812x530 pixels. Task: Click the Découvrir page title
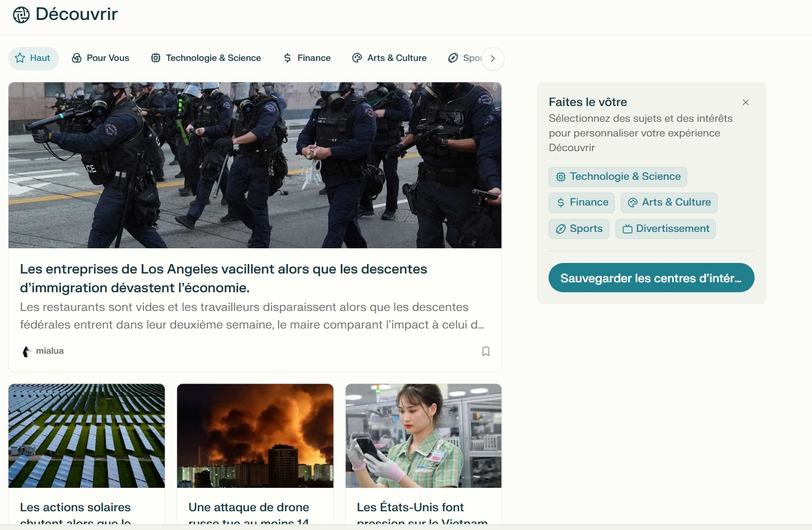tap(77, 14)
